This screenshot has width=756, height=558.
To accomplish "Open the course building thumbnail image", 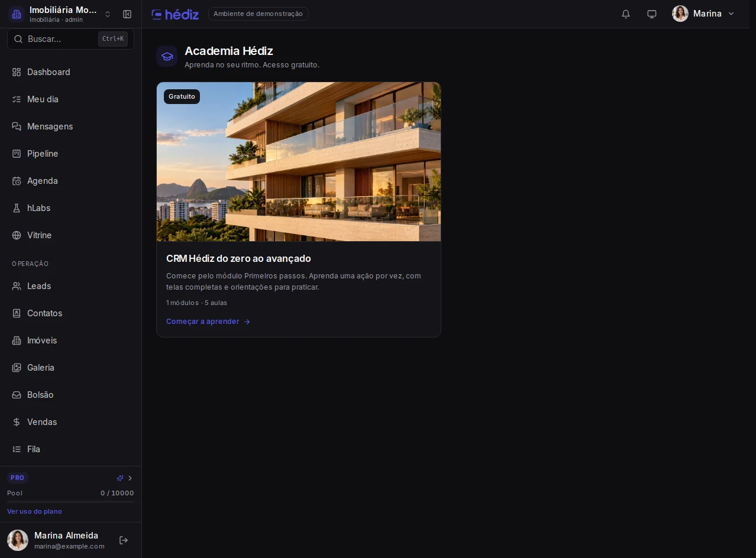I will (x=299, y=161).
